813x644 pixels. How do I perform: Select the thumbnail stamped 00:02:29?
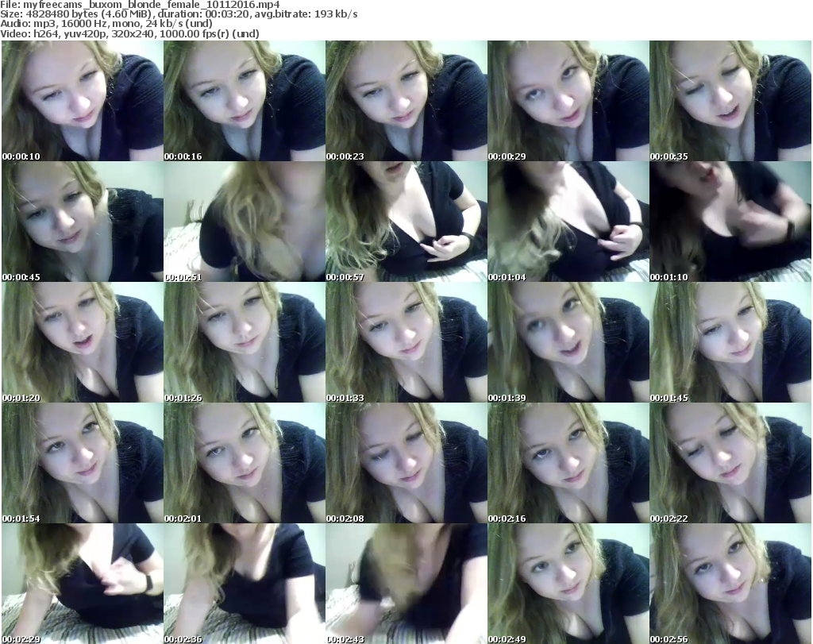pyautogui.click(x=83, y=584)
